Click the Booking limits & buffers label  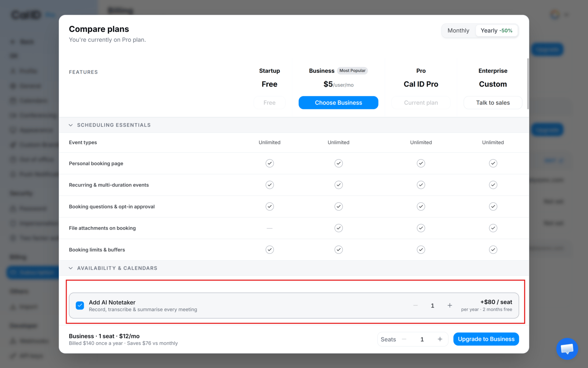[x=97, y=250]
